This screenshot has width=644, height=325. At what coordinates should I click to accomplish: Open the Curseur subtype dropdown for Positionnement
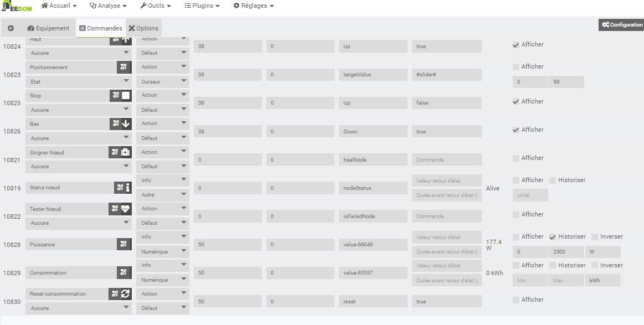click(163, 81)
